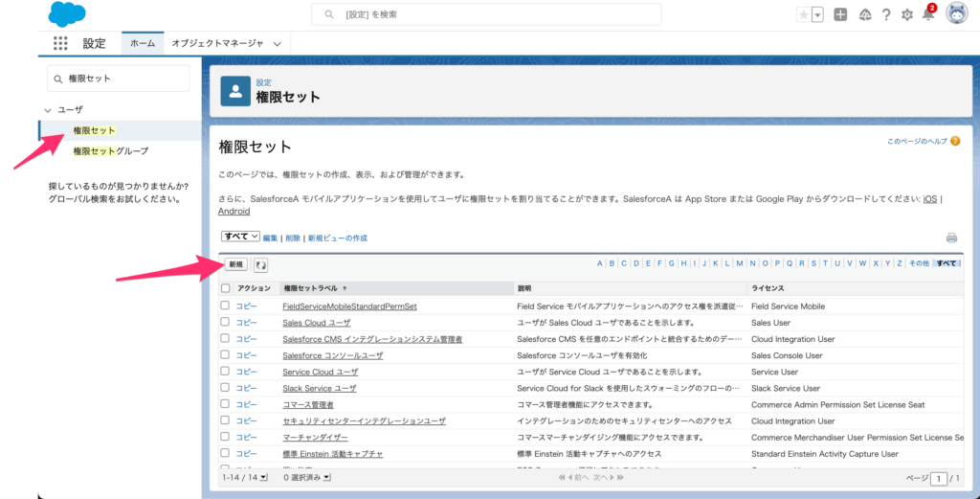Open the help question mark icon

[x=886, y=15]
